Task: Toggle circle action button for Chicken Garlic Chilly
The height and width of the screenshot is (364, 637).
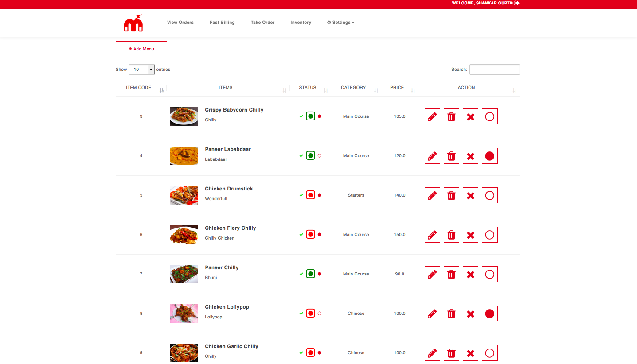Action: tap(489, 353)
